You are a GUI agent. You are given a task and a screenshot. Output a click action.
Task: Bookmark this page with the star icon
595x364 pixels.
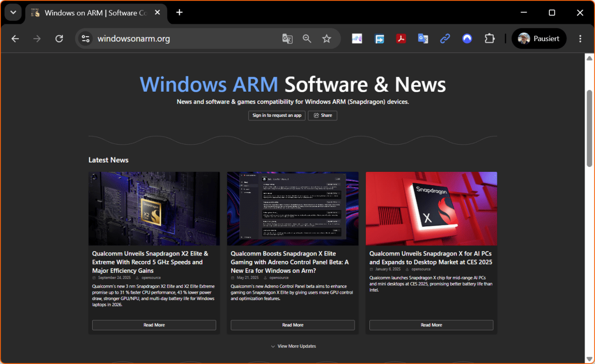pyautogui.click(x=326, y=39)
